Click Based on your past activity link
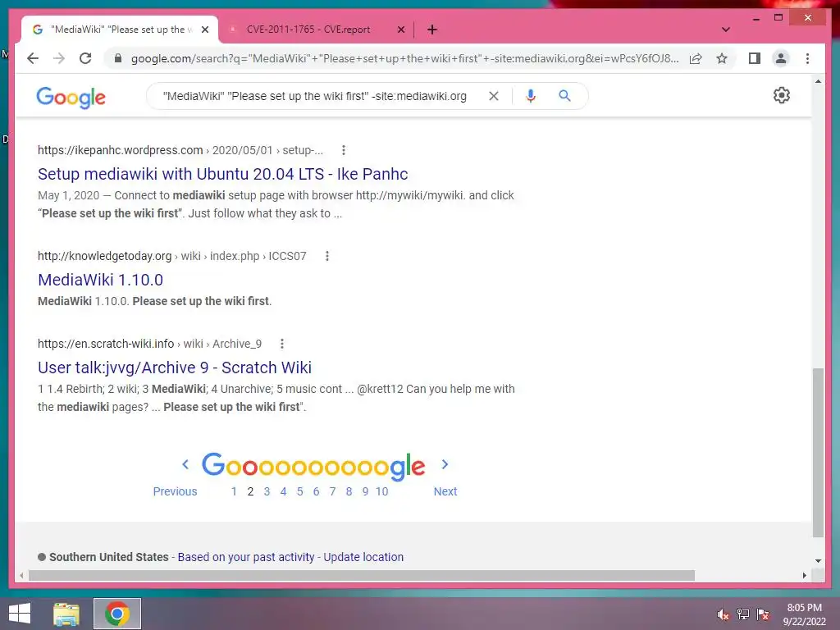This screenshot has width=840, height=630. 246,557
